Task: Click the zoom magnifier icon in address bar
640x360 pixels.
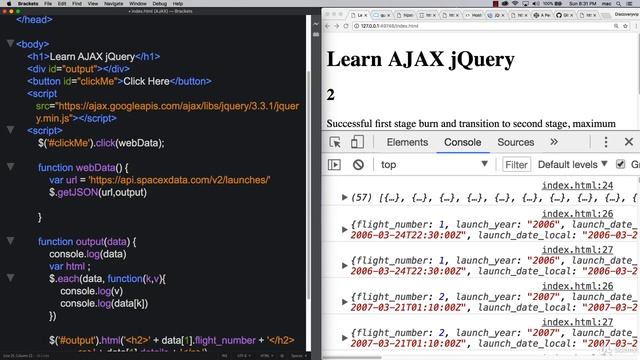Action: tap(616, 26)
